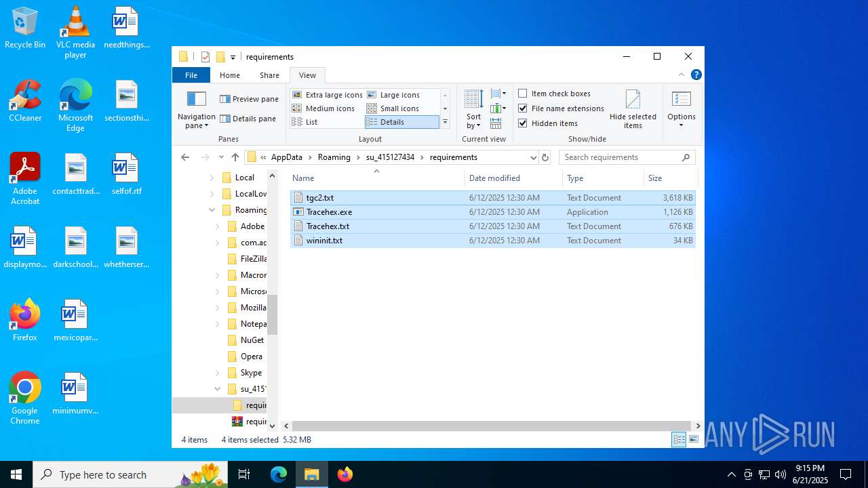The image size is (868, 488).
Task: Open the Sort by dropdown
Action: pyautogui.click(x=473, y=110)
